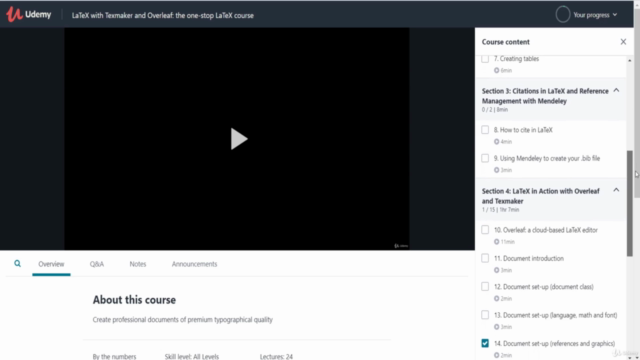Open the Notes tab
The image size is (640, 360).
coord(138,264)
